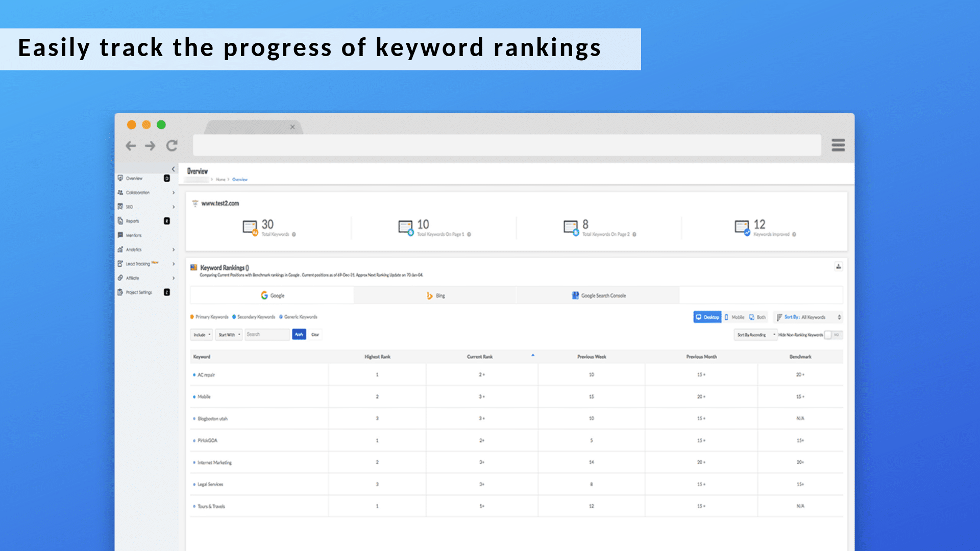Click the Keywords Improved card icon

point(743,228)
